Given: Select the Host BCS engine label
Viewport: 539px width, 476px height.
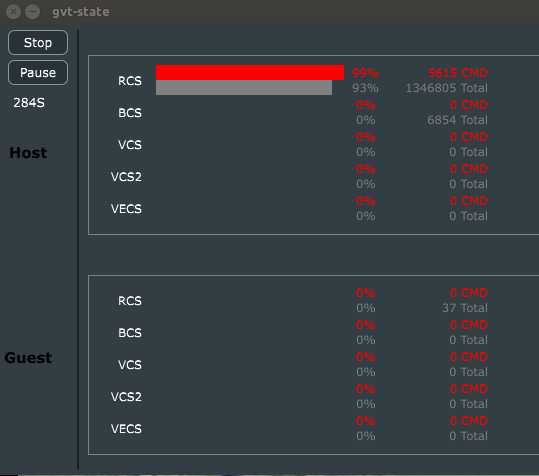Looking at the screenshot, I should click(130, 113).
